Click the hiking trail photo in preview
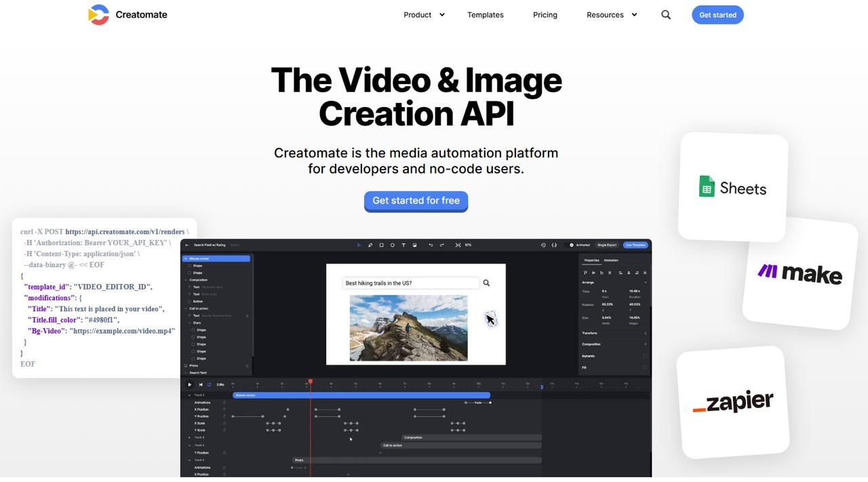The width and height of the screenshot is (868, 482). point(408,327)
